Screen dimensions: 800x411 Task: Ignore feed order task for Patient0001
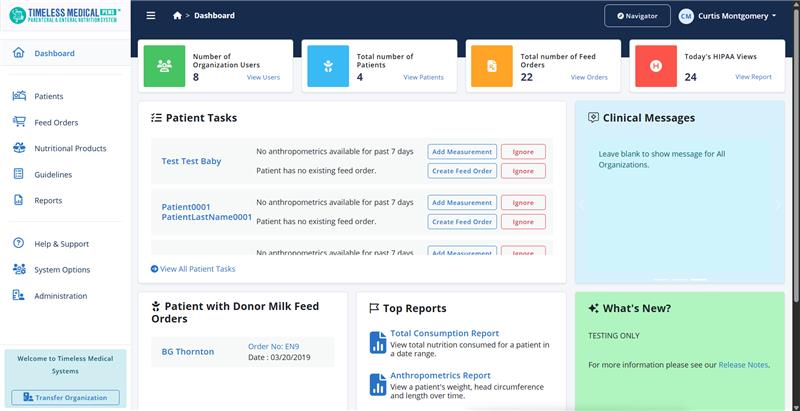523,222
